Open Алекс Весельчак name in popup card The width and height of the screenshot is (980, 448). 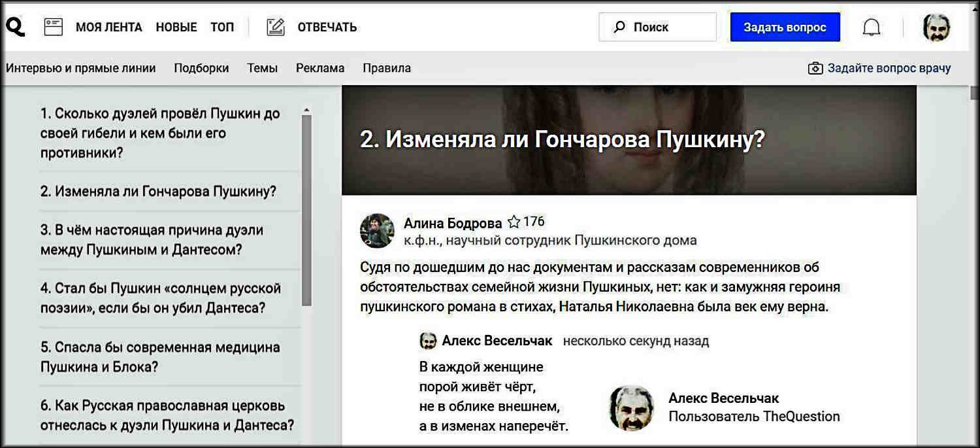point(724,398)
